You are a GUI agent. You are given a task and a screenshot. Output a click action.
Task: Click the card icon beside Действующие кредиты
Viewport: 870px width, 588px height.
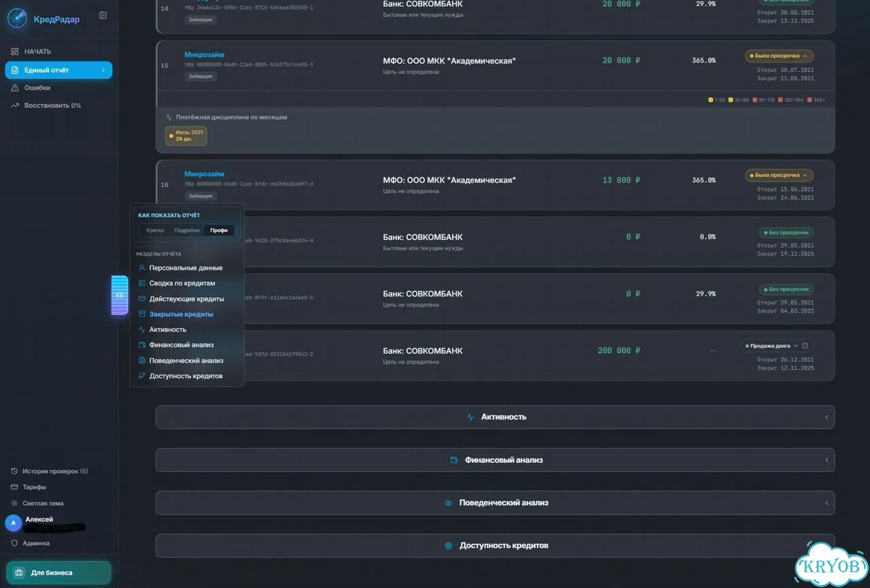coord(142,298)
